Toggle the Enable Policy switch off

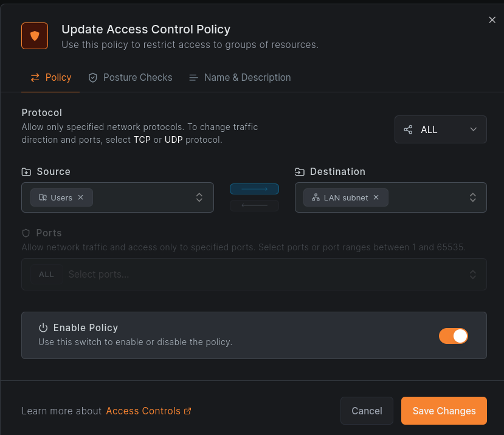(x=453, y=336)
